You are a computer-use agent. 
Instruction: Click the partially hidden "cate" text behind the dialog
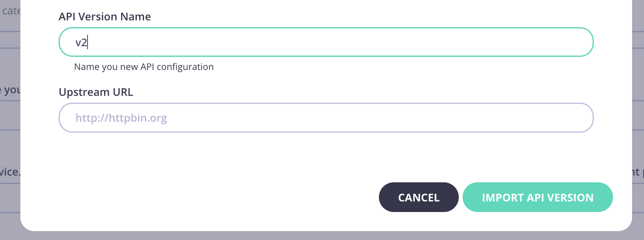coord(11,11)
